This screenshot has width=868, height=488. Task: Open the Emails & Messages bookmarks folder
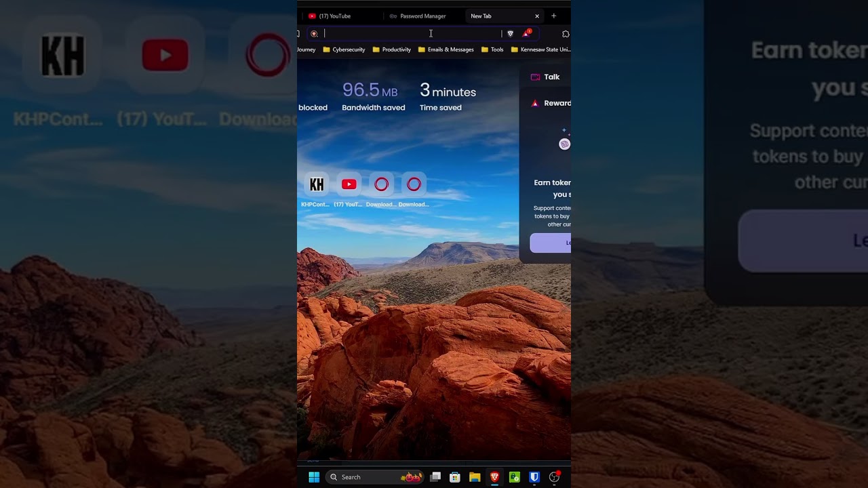pos(446,49)
